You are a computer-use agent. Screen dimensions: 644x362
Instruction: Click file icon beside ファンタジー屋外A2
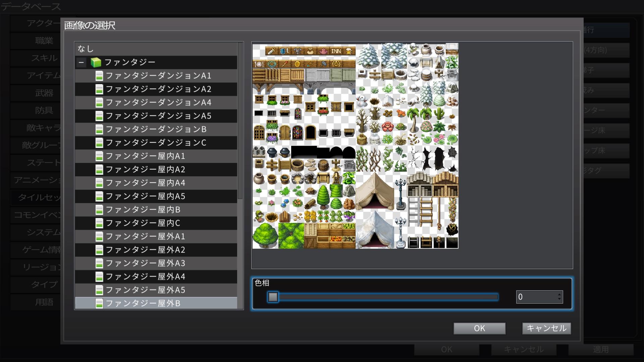pyautogui.click(x=99, y=250)
